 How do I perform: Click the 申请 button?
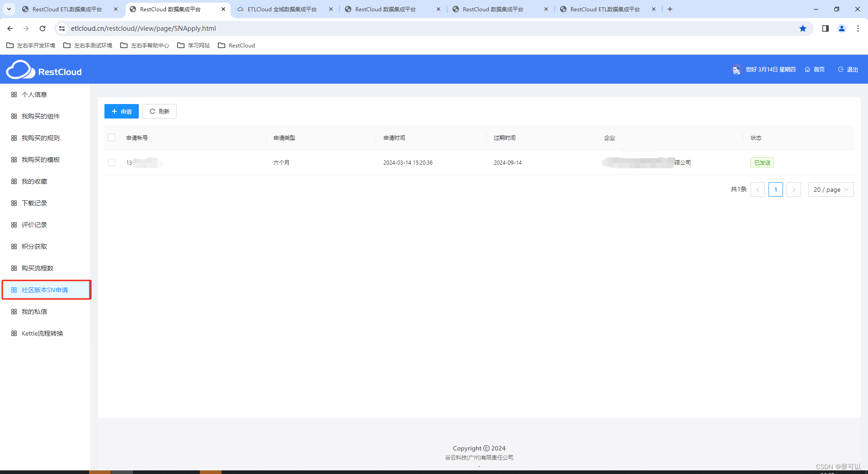click(x=121, y=111)
